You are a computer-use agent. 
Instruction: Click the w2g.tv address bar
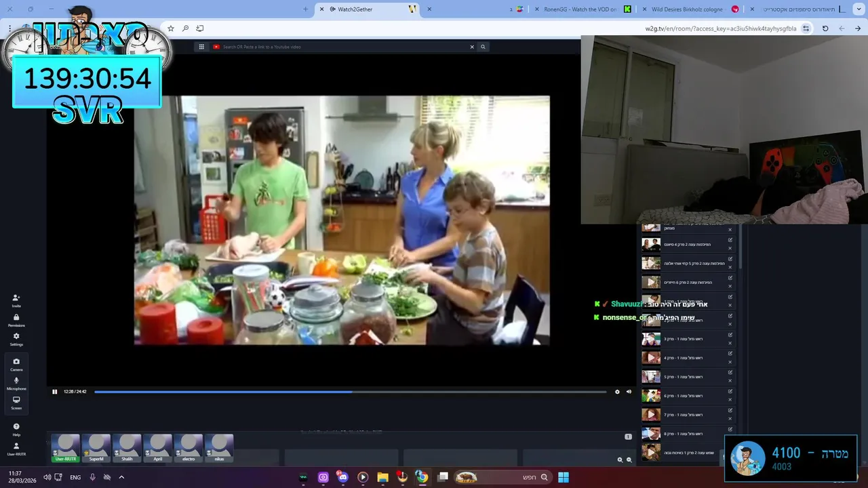click(x=720, y=28)
